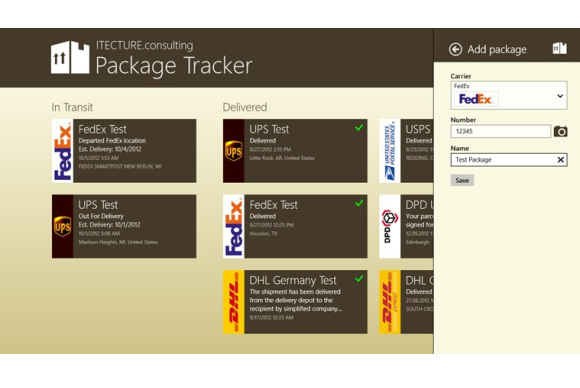Select the UPS shield on Out For Delivery tile
Screen dimensions: 580x388
point(63,226)
